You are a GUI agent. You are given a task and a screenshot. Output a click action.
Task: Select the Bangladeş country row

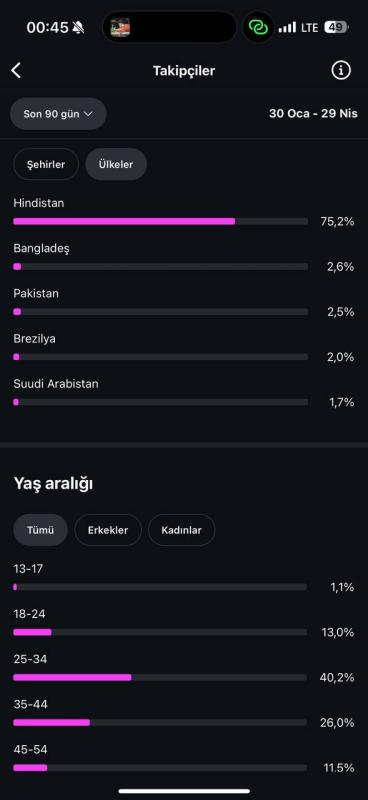[x=184, y=258]
